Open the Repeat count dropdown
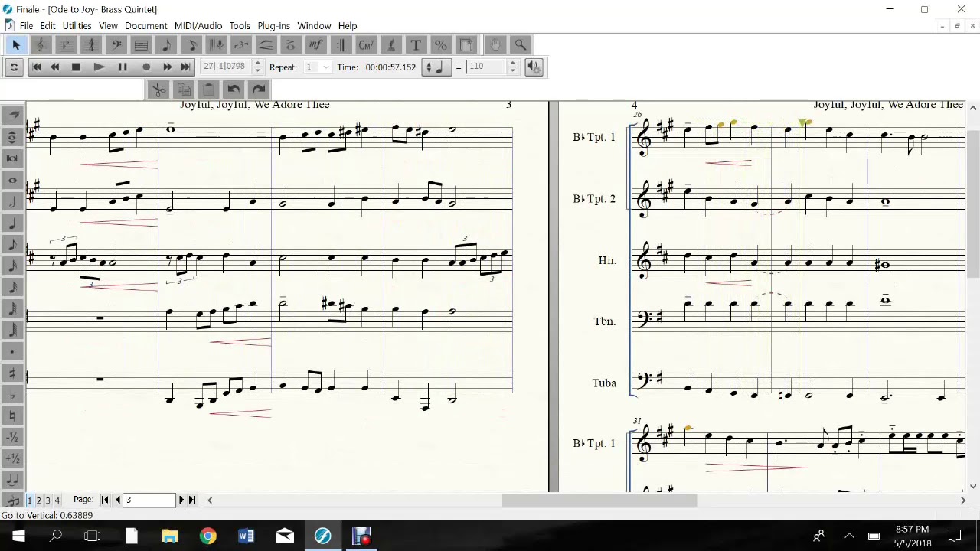 point(325,67)
